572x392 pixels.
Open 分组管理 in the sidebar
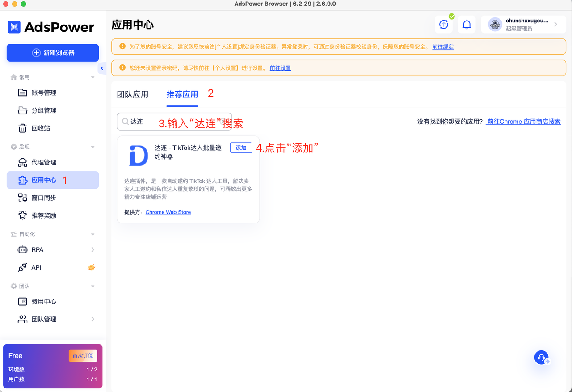coord(53,110)
